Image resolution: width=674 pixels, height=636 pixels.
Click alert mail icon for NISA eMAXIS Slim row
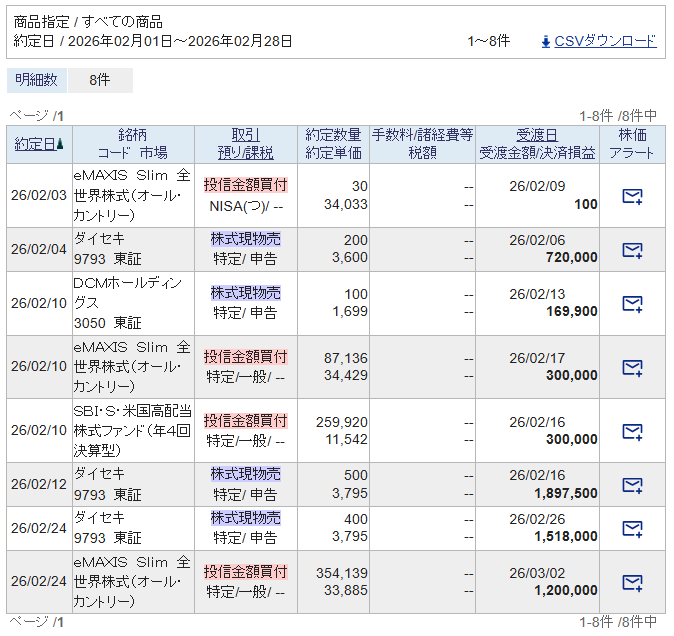632,196
